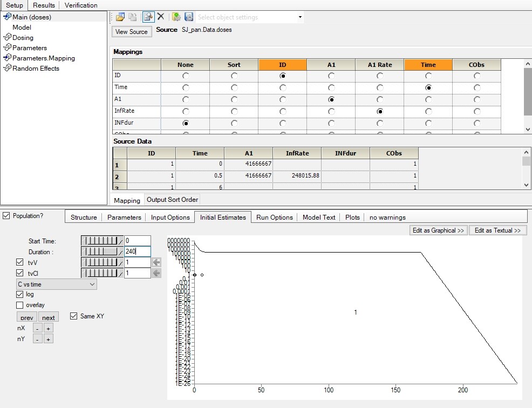
Task: Click the Duration slider control
Action: (x=102, y=251)
